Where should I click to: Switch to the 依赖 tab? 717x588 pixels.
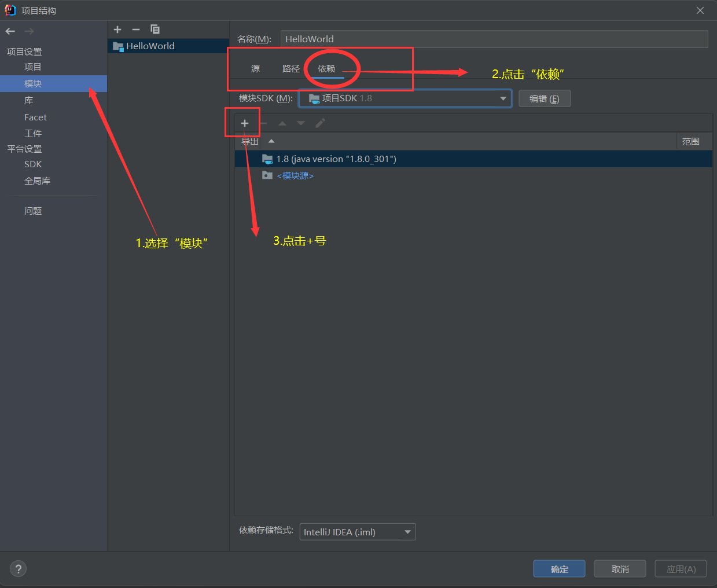[326, 69]
